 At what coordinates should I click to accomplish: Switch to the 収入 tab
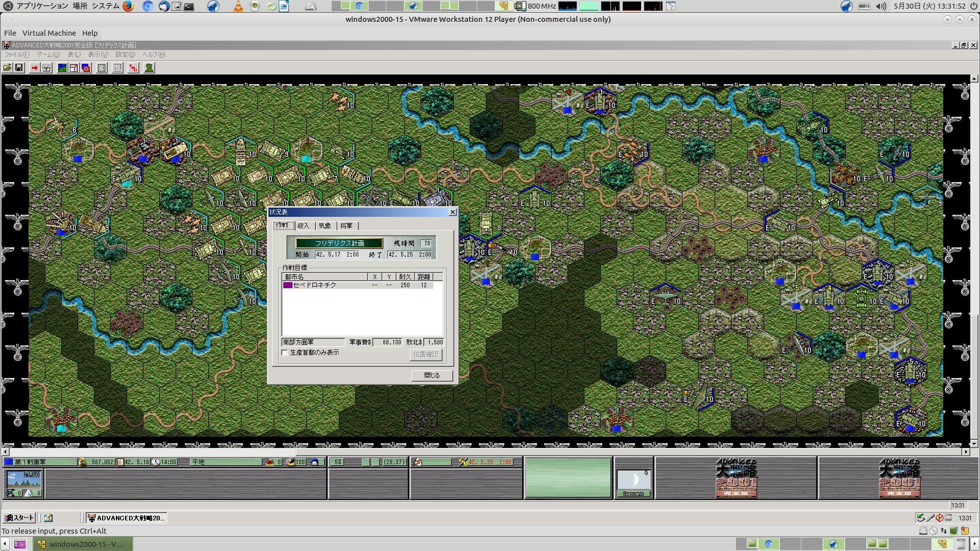tap(304, 226)
